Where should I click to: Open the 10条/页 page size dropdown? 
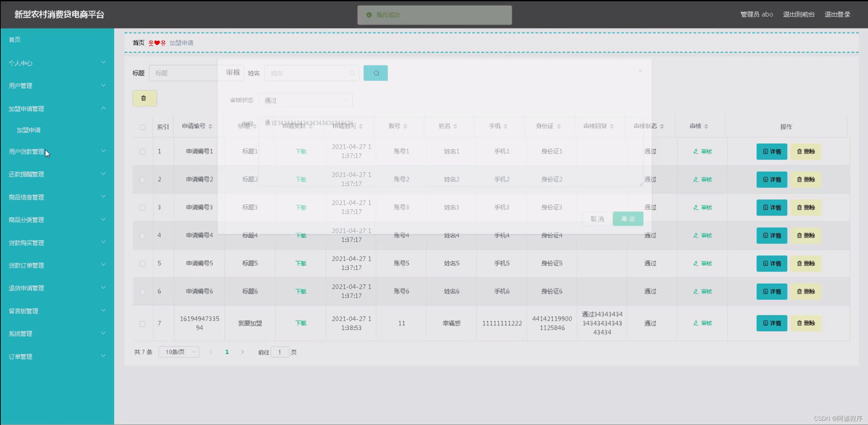pyautogui.click(x=178, y=352)
